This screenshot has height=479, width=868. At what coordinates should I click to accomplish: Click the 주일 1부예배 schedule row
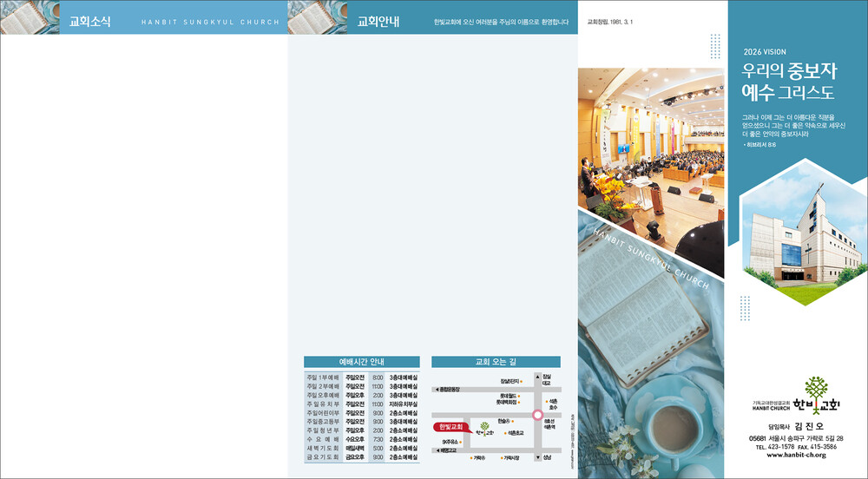[x=361, y=377]
